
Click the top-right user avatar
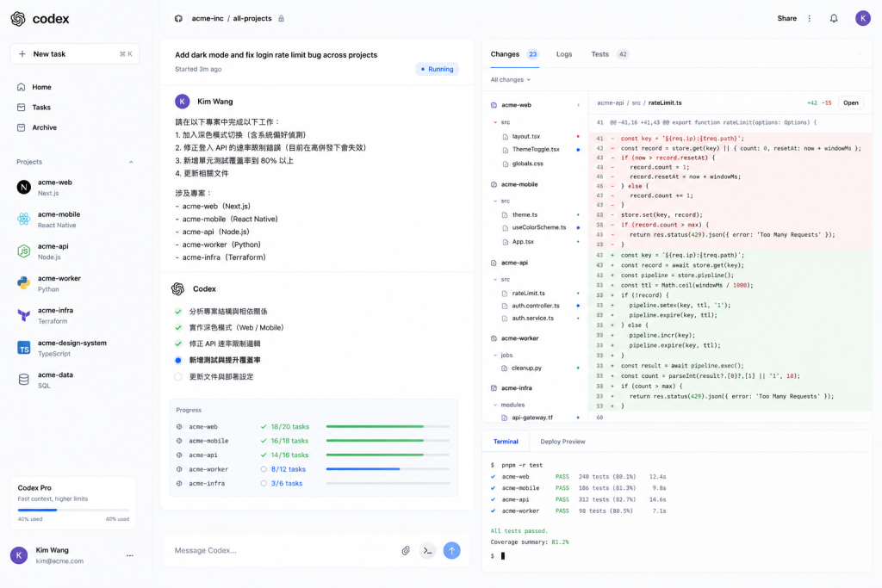click(x=863, y=19)
